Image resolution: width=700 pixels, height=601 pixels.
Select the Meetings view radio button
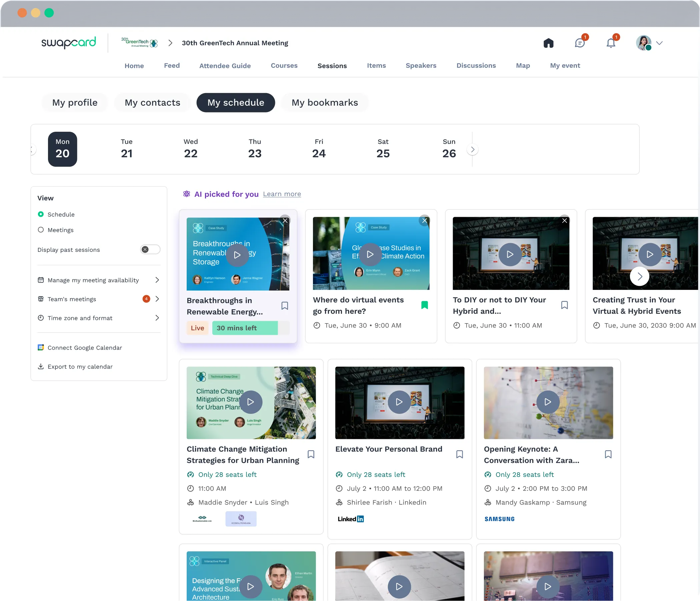tap(41, 230)
